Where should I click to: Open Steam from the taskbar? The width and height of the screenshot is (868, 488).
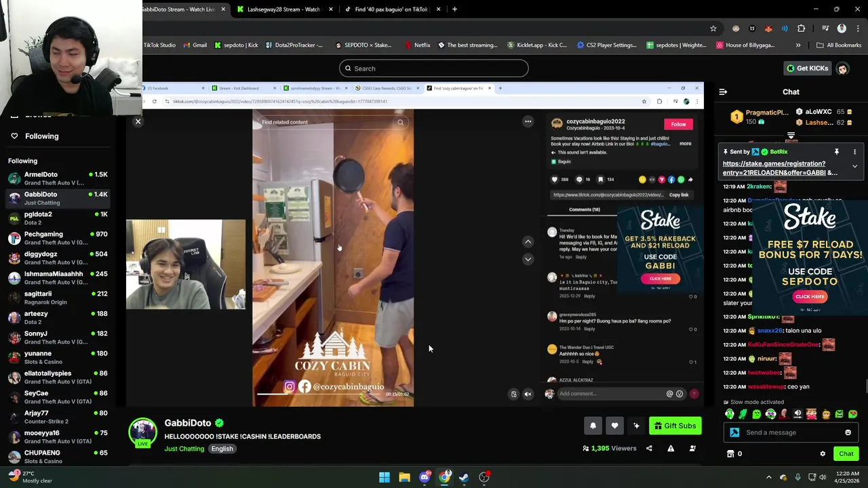tap(464, 477)
